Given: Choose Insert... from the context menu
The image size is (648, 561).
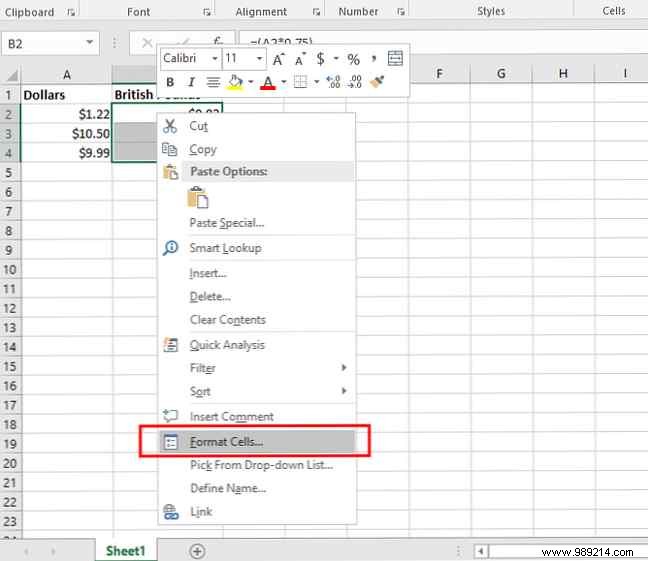Looking at the screenshot, I should 257,273.
